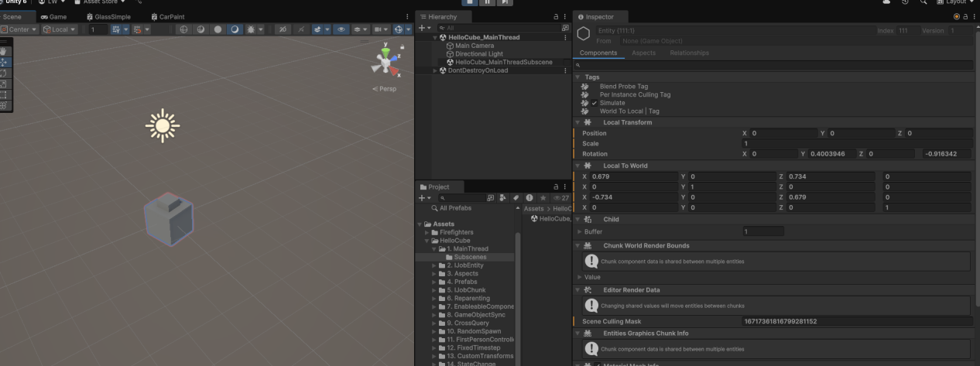Select the Components tab in Inspector

click(x=599, y=53)
